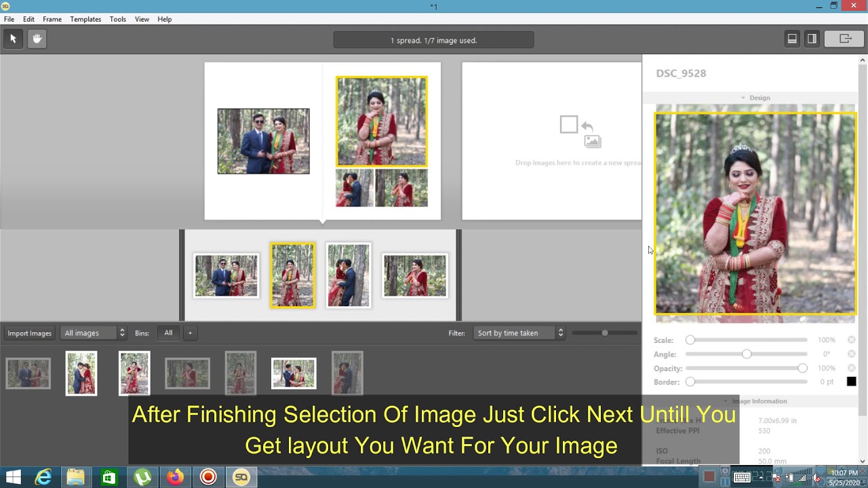Image resolution: width=868 pixels, height=488 pixels.
Task: Select second library image of couple embracing
Action: tap(81, 373)
